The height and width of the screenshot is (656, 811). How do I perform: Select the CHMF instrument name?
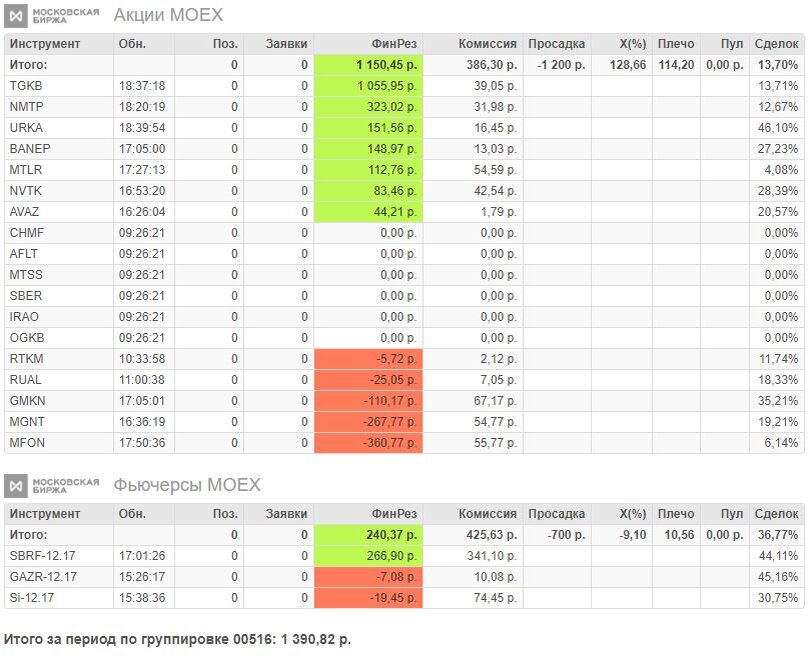tap(27, 233)
